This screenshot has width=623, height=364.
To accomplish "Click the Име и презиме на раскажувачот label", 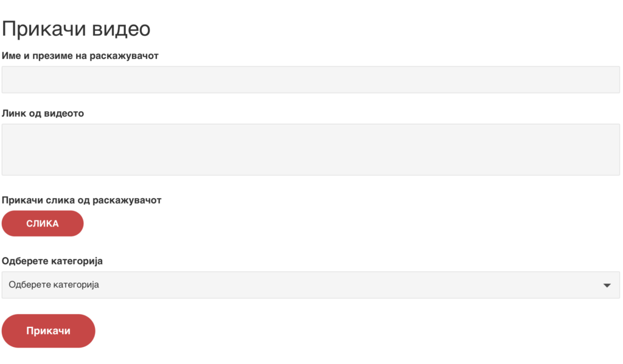I will pos(80,56).
